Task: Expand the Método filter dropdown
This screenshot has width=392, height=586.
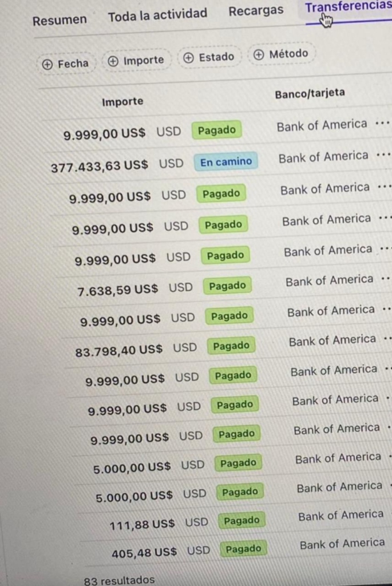Action: click(280, 54)
